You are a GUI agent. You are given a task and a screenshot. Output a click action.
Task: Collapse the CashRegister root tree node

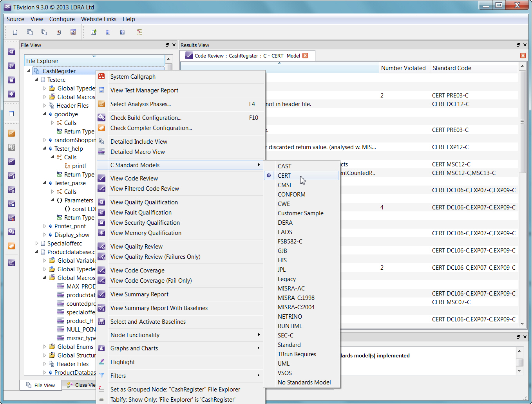29,71
